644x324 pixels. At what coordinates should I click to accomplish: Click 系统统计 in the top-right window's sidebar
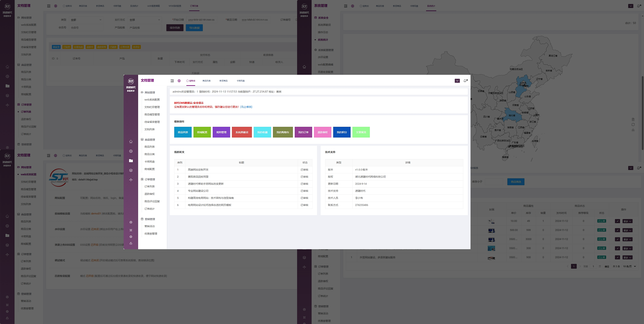(323, 40)
